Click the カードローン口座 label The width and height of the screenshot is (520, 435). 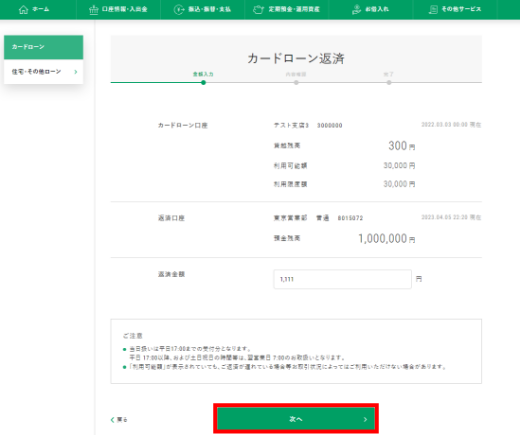click(x=183, y=126)
